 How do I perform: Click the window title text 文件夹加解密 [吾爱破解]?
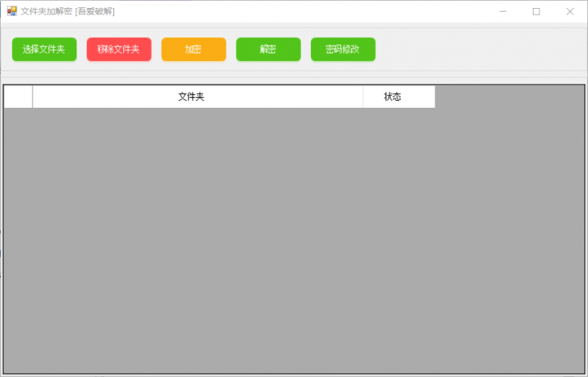[68, 11]
